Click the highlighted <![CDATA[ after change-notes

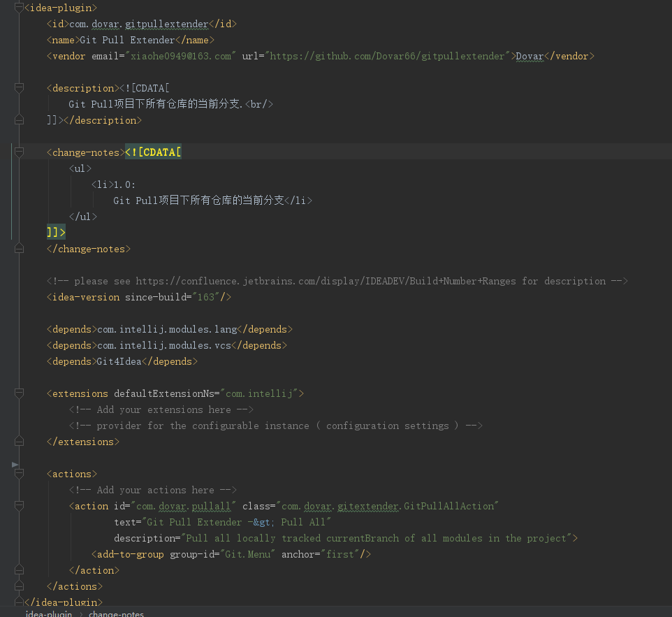pos(153,152)
